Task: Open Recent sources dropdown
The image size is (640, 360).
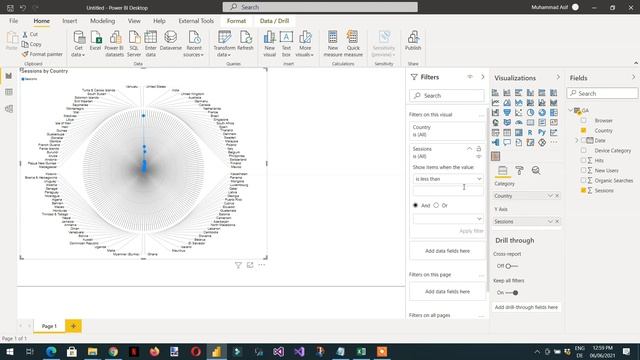Action: [193, 44]
